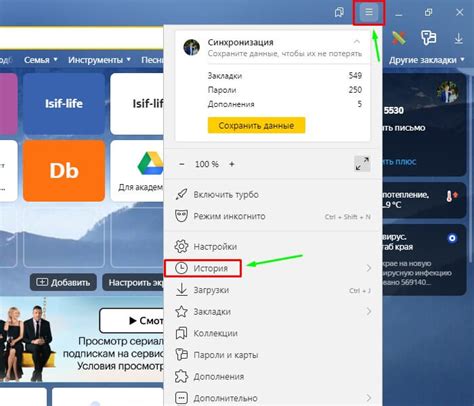
Task: Open Дополнительно menu entry
Action: (x=273, y=398)
